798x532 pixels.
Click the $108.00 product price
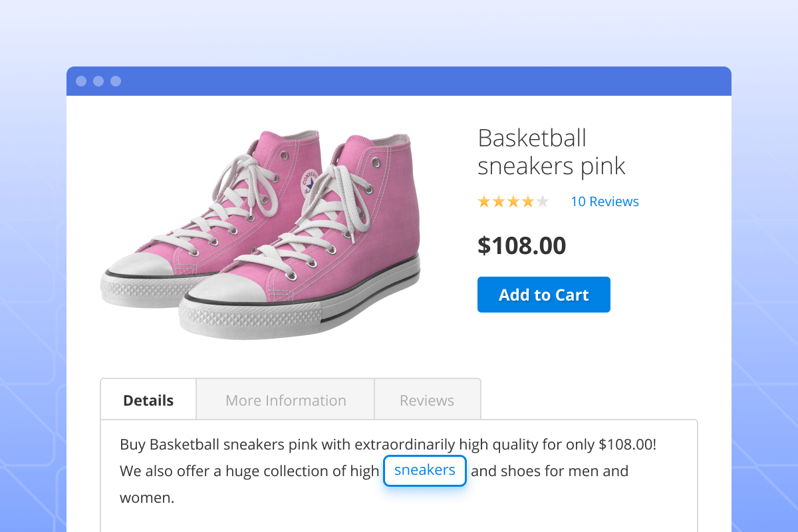[521, 246]
